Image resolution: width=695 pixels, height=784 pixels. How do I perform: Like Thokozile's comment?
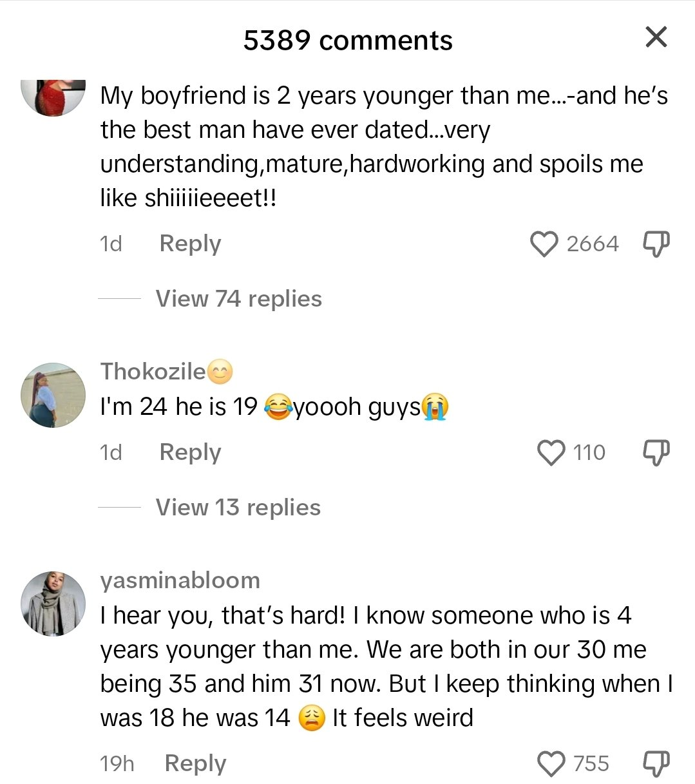coord(551,453)
